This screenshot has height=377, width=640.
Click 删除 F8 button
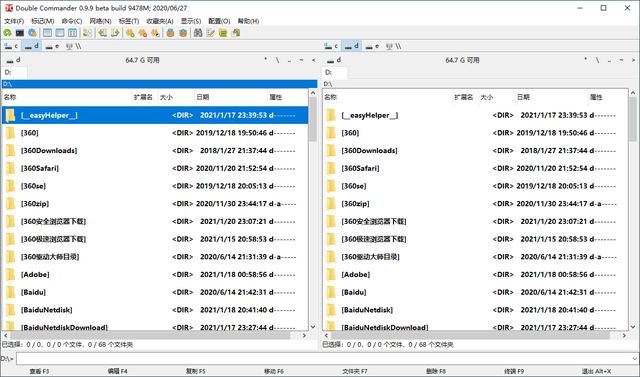pyautogui.click(x=436, y=371)
